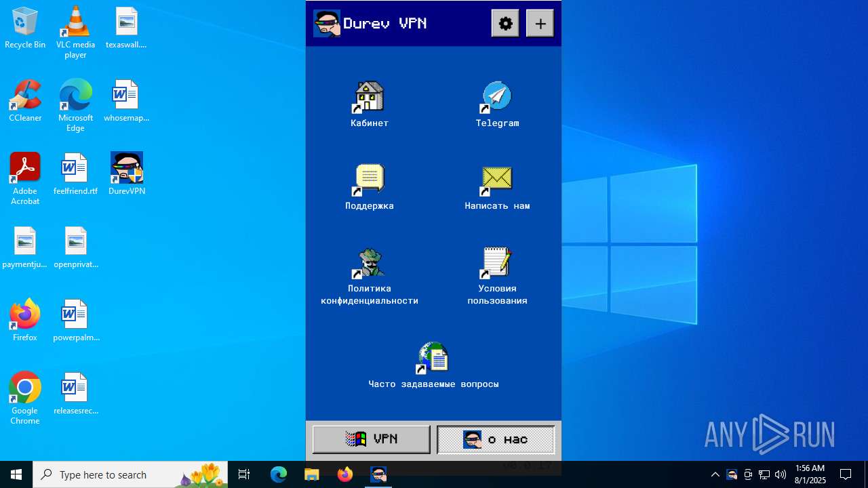The width and height of the screenshot is (868, 488).
Task: Select powerpalm Word document on desktop
Action: click(x=75, y=321)
